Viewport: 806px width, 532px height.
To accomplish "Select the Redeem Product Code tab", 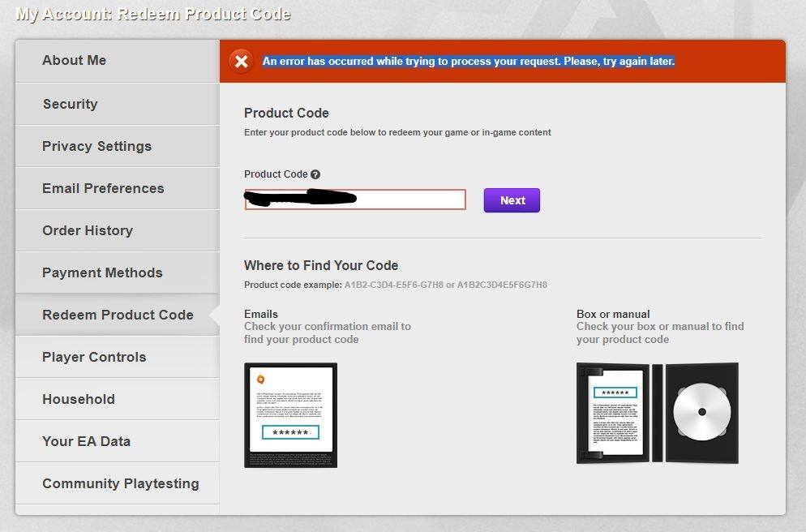I will 118,315.
